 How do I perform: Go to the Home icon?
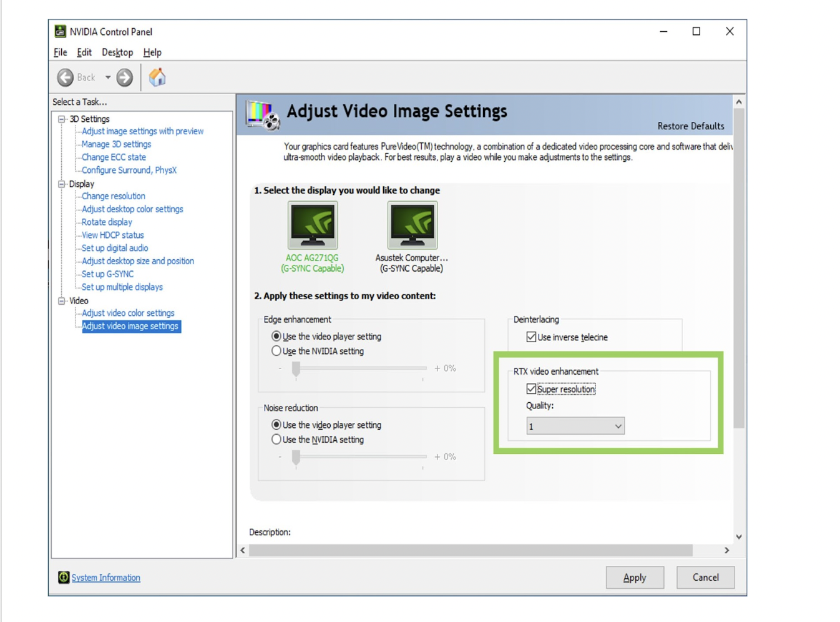157,77
